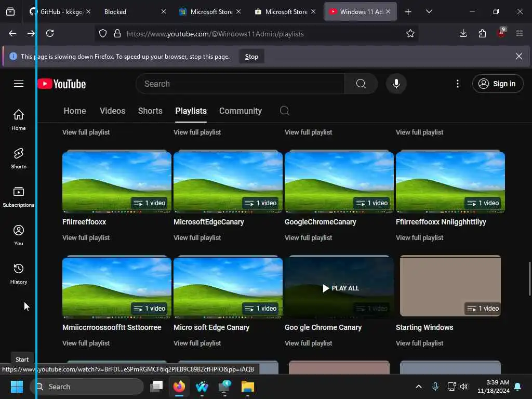
Task: Start voice search with microphone
Action: pos(396,84)
